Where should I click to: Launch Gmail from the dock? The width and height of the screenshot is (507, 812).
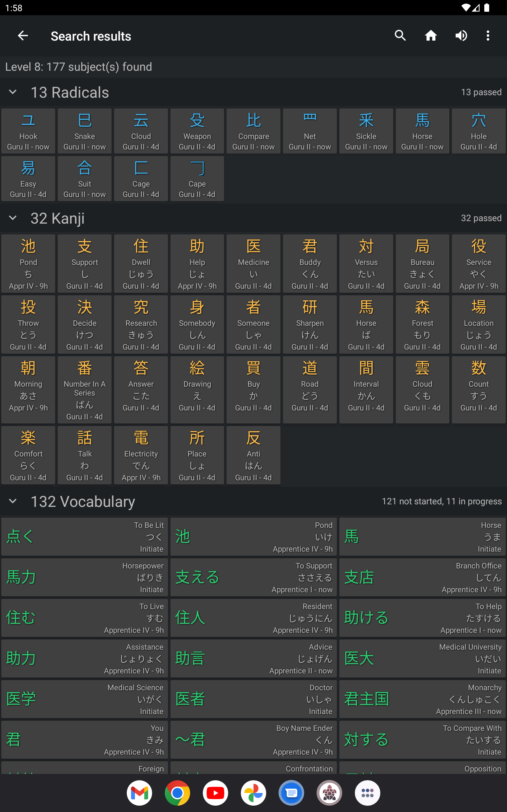pos(139,793)
